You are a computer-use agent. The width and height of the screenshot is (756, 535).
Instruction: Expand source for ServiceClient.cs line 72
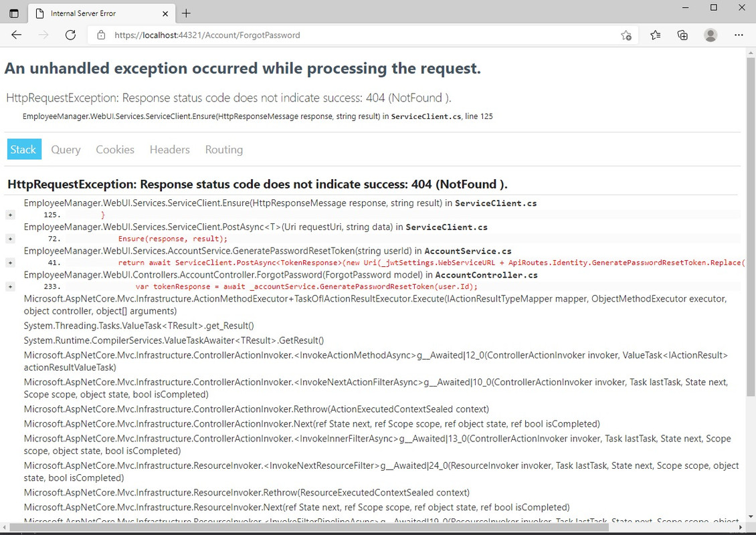[x=10, y=239]
